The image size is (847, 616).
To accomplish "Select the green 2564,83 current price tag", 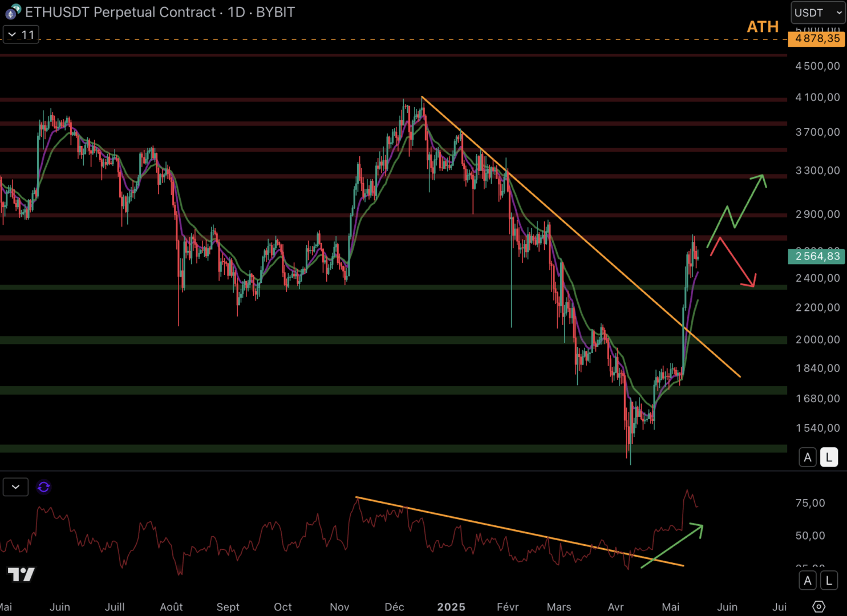I will 817,256.
